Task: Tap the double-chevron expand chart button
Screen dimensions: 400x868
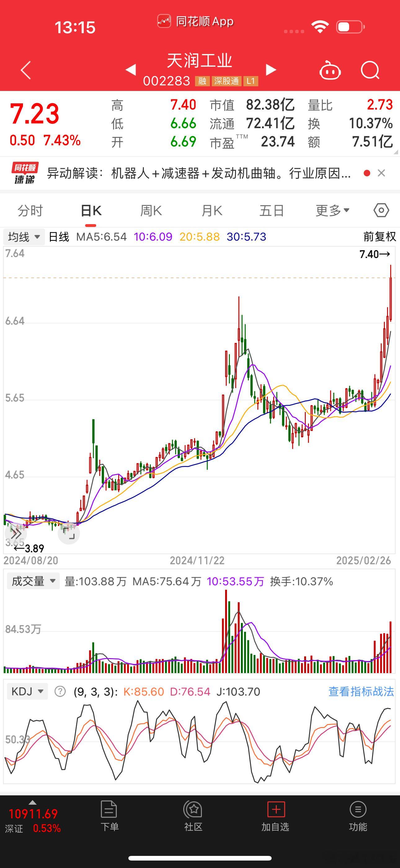Action: click(16, 534)
